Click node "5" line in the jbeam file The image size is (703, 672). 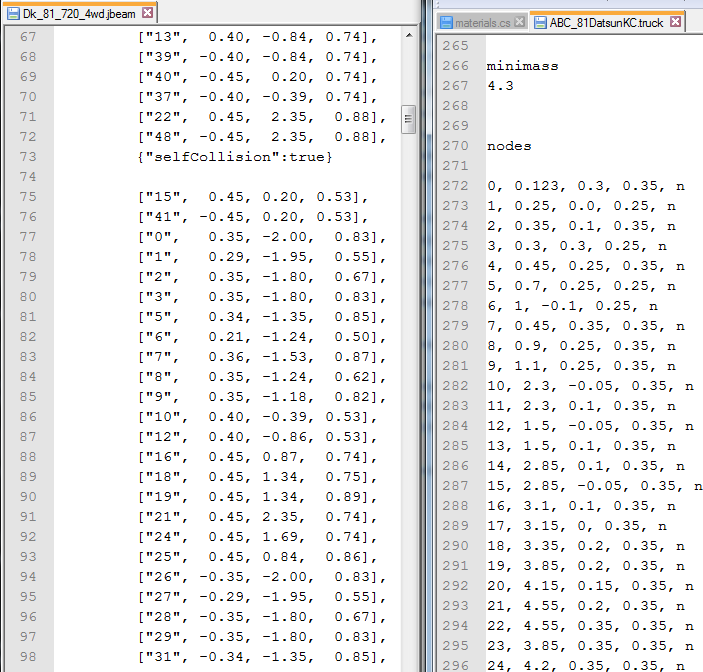pos(262,316)
